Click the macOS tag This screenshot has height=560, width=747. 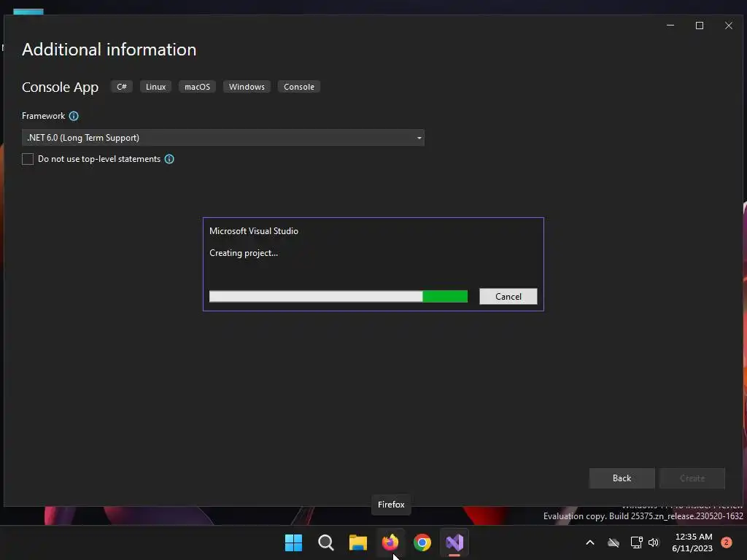[197, 87]
